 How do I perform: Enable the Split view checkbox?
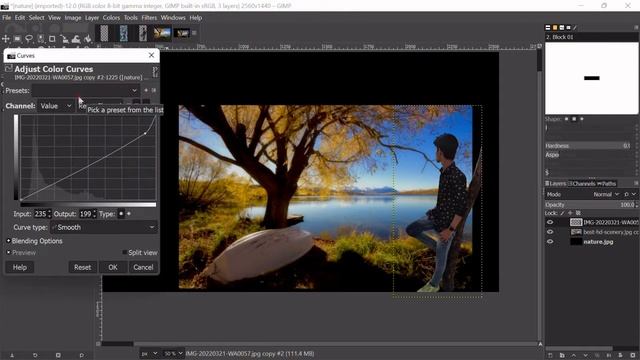125,253
